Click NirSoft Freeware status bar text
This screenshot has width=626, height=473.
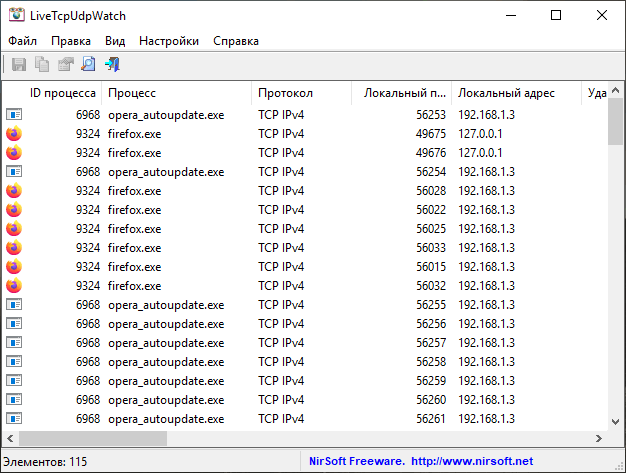point(357,461)
